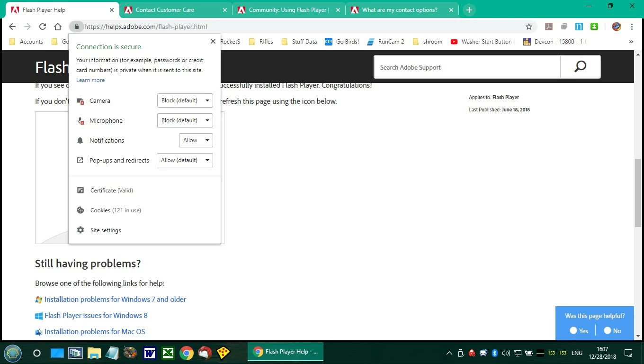Open the RunCam 2 bookmark

pyautogui.click(x=386, y=42)
